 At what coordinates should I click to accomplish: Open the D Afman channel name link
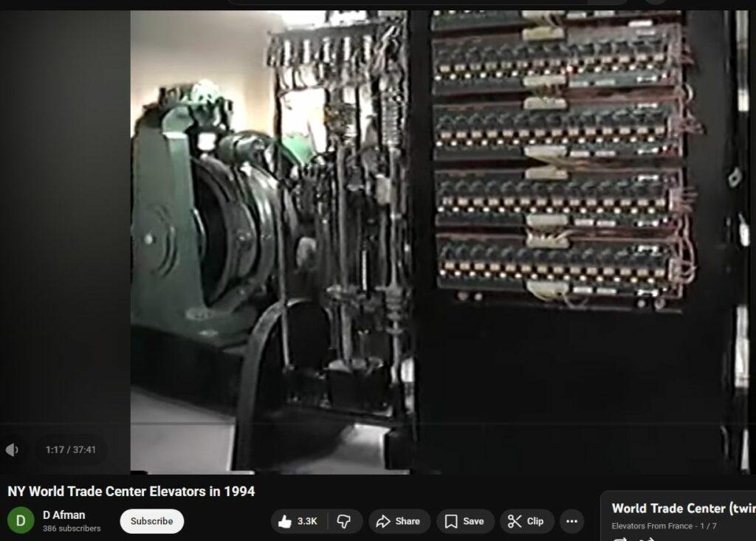pyautogui.click(x=63, y=515)
